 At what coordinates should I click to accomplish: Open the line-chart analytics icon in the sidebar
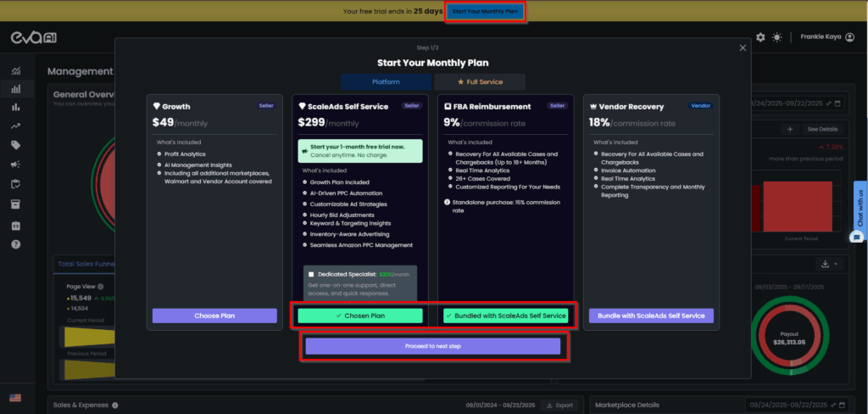pos(16,70)
